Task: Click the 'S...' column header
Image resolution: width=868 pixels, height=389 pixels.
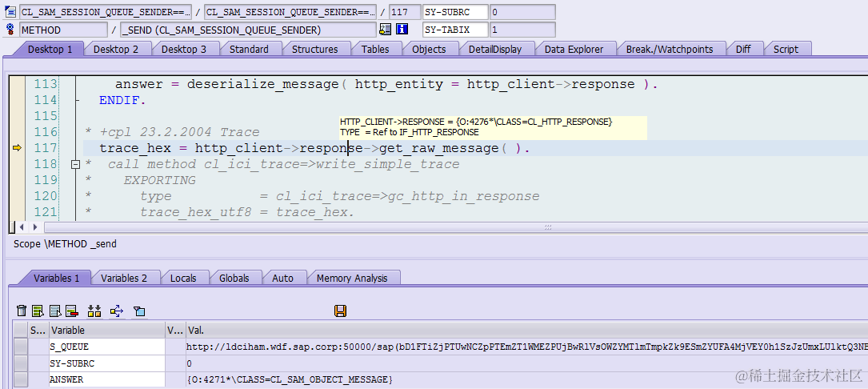Action: pos(38,331)
